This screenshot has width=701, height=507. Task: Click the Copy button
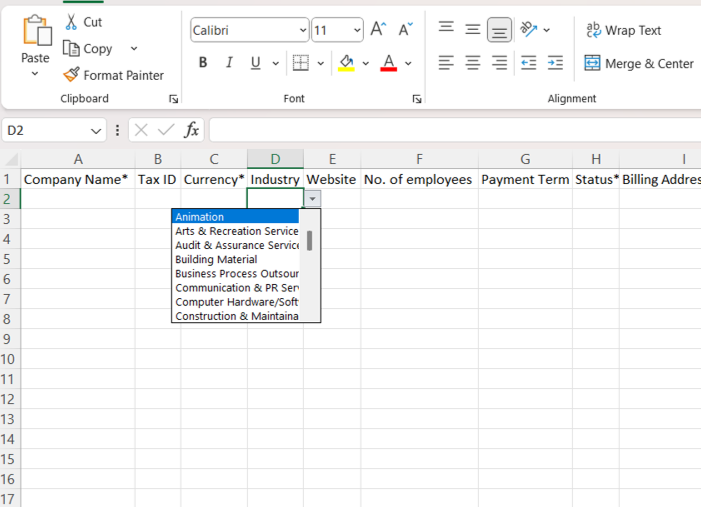pos(88,48)
